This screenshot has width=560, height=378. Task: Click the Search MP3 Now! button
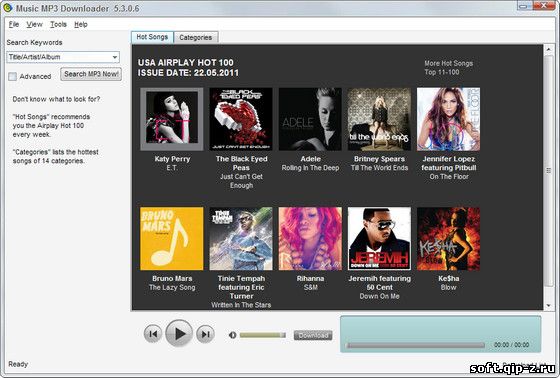91,74
